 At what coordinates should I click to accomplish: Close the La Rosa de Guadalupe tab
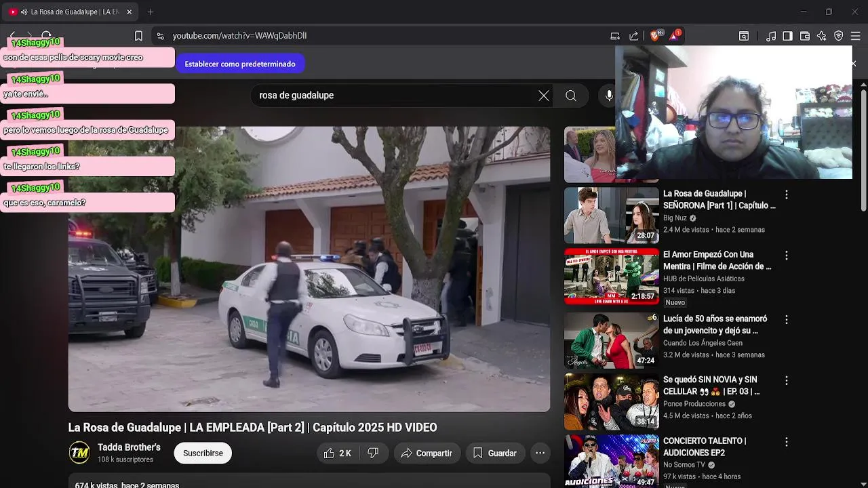click(x=130, y=12)
